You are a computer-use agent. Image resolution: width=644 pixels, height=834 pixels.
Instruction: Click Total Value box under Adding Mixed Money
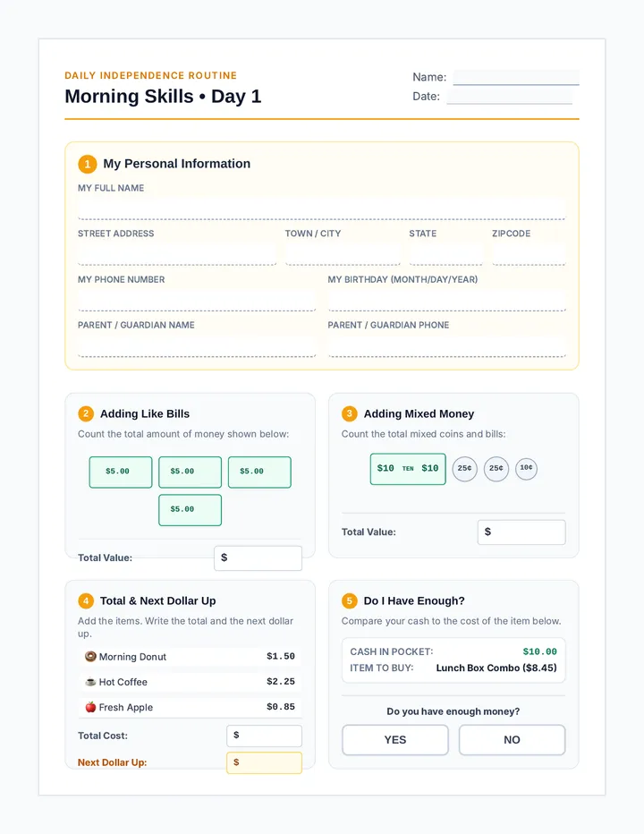(521, 532)
